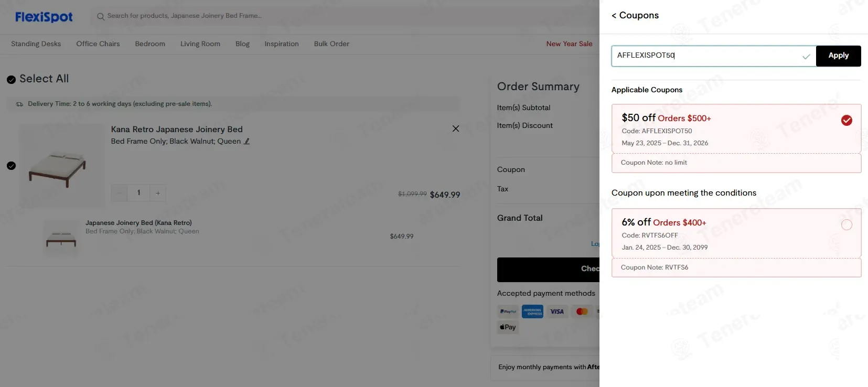Click the 6% off Orders $400+ coupon card
Image resolution: width=868 pixels, height=387 pixels.
(736, 243)
